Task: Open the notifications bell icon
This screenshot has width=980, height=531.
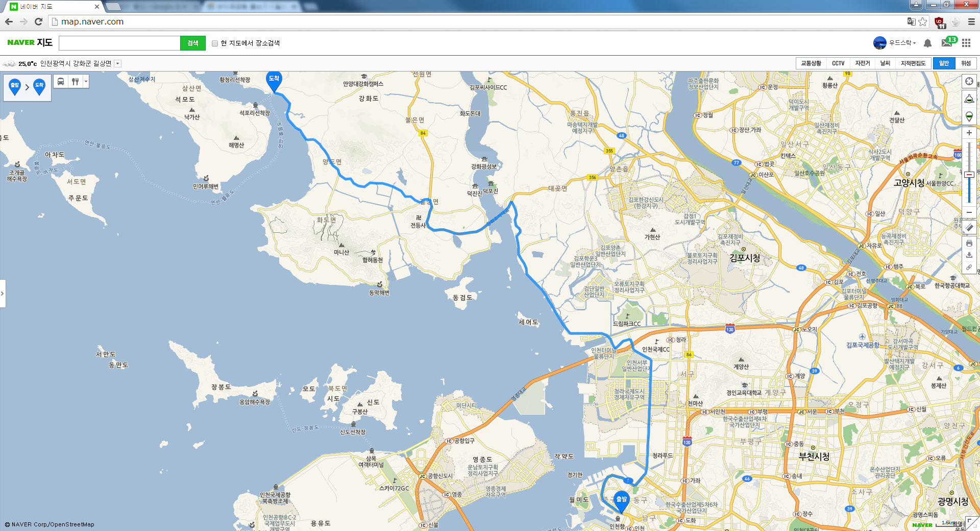Action: [x=927, y=43]
